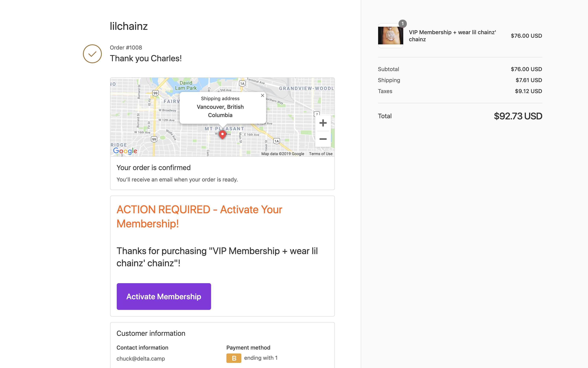
Task: Click the quantity badge on product image
Action: (402, 24)
